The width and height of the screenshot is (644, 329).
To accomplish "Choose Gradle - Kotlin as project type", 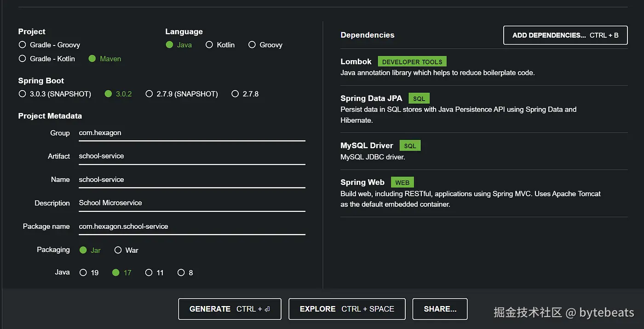I will tap(22, 59).
